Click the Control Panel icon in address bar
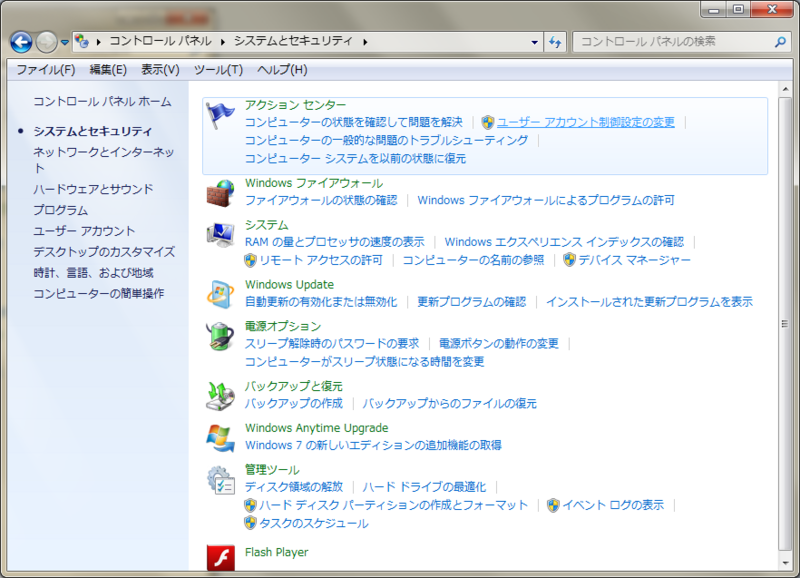800x578 pixels. (x=82, y=41)
